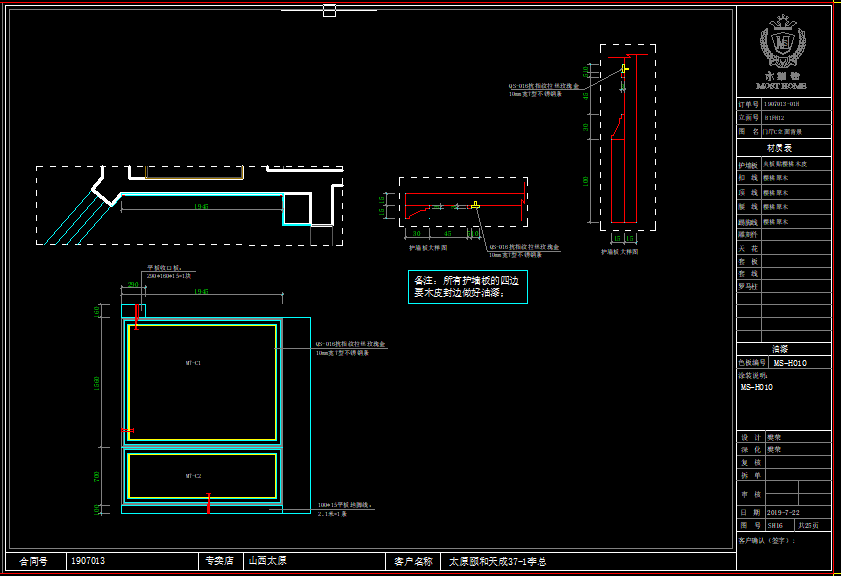Click the red marker below the MT-C2 panel
The image size is (841, 576).
[x=207, y=503]
